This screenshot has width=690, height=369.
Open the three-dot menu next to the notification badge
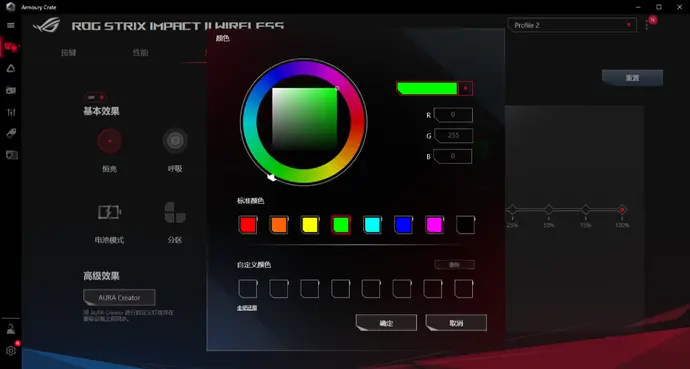(x=646, y=25)
